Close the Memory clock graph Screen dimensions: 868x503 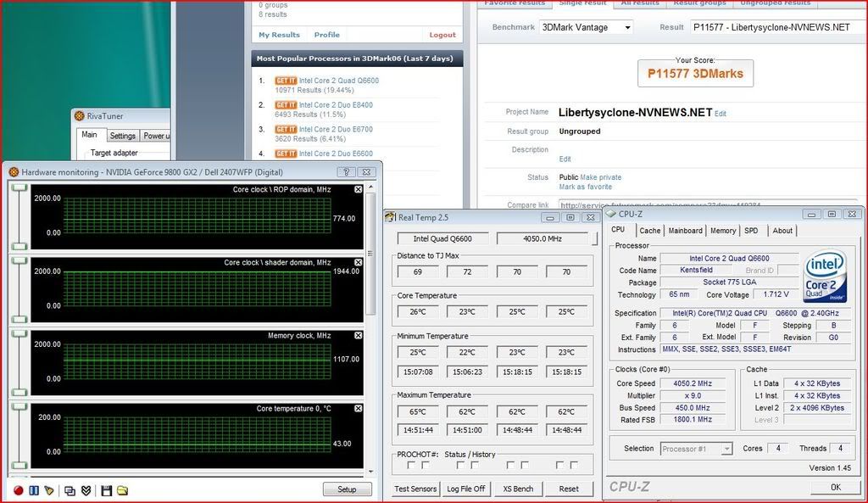[359, 336]
